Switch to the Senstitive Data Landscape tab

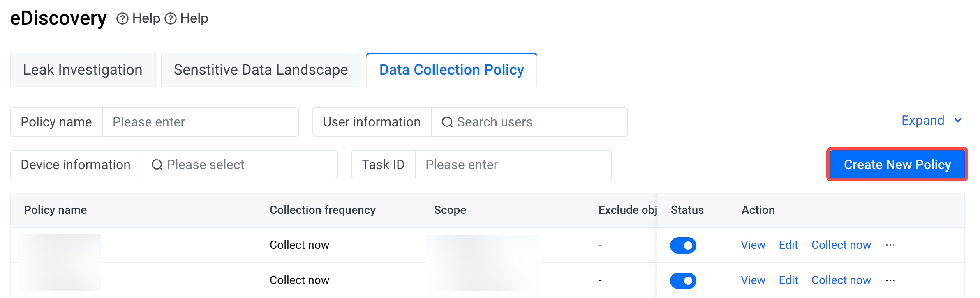pos(261,70)
